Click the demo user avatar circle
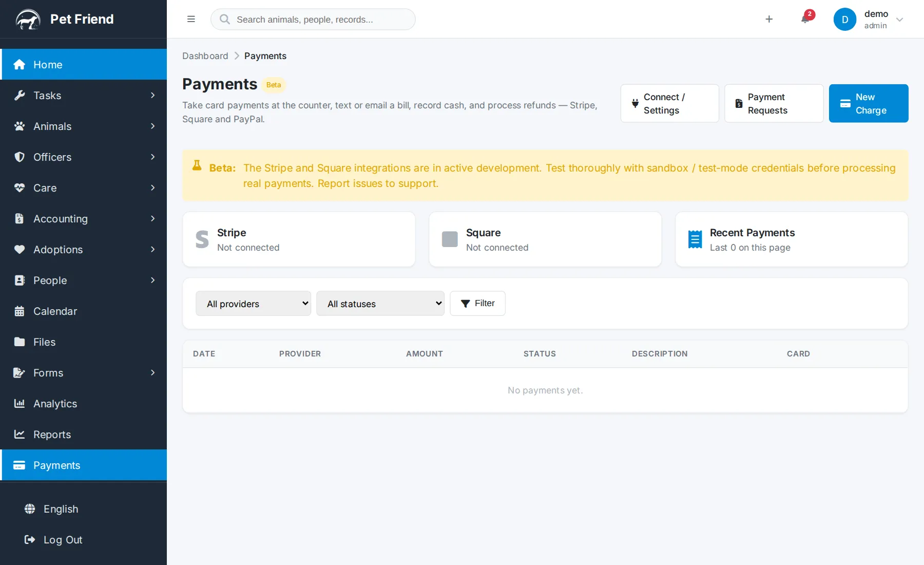Screen dimensions: 924x565 [x=844, y=20]
